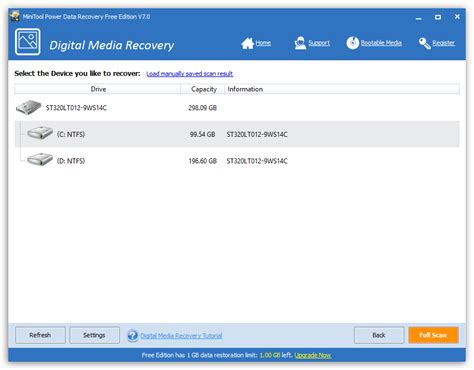Start the Full Scan

(x=433, y=335)
